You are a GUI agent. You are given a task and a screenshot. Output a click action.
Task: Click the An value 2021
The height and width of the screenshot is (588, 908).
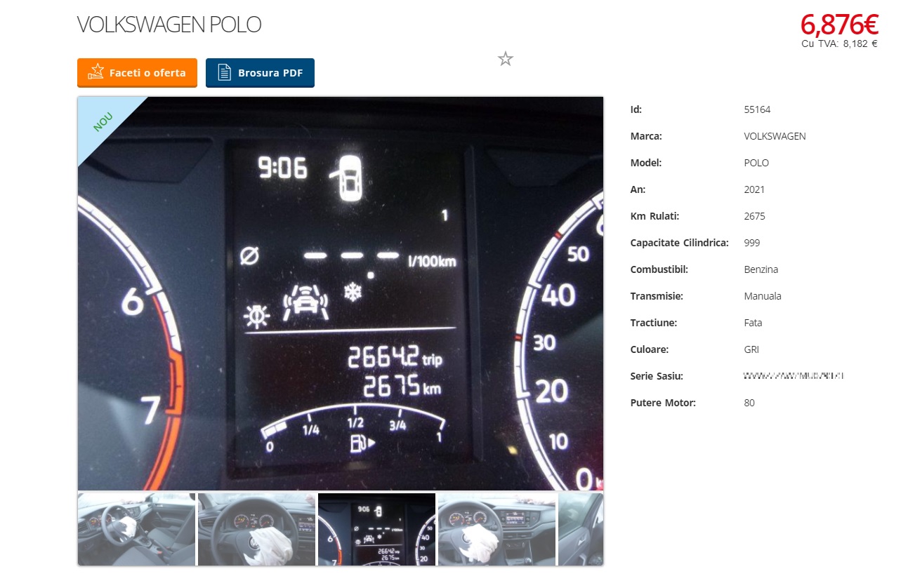pos(754,189)
